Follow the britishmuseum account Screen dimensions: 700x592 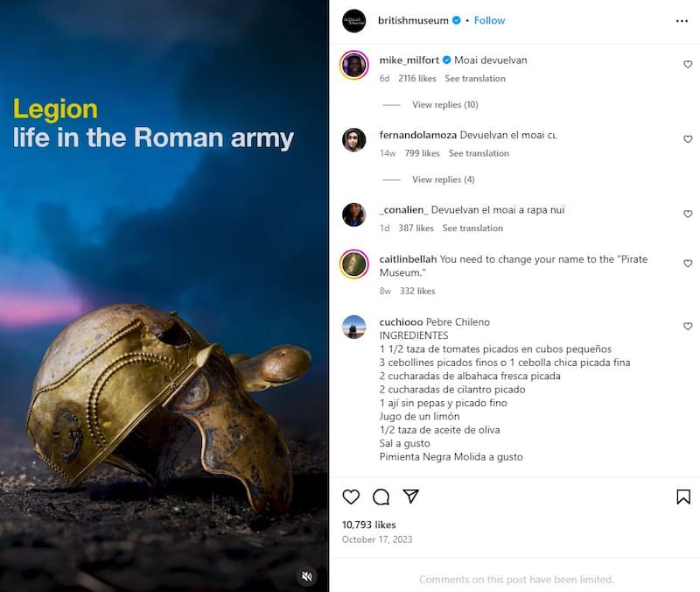click(x=489, y=20)
